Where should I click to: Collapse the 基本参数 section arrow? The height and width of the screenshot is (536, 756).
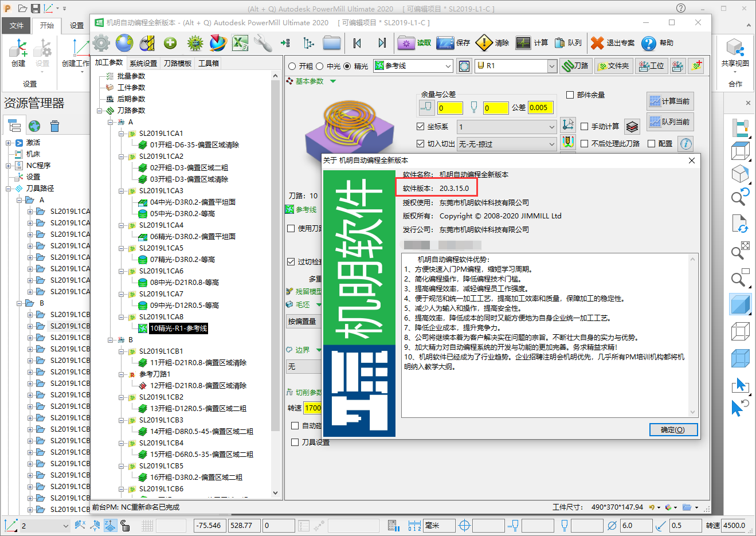[x=333, y=81]
